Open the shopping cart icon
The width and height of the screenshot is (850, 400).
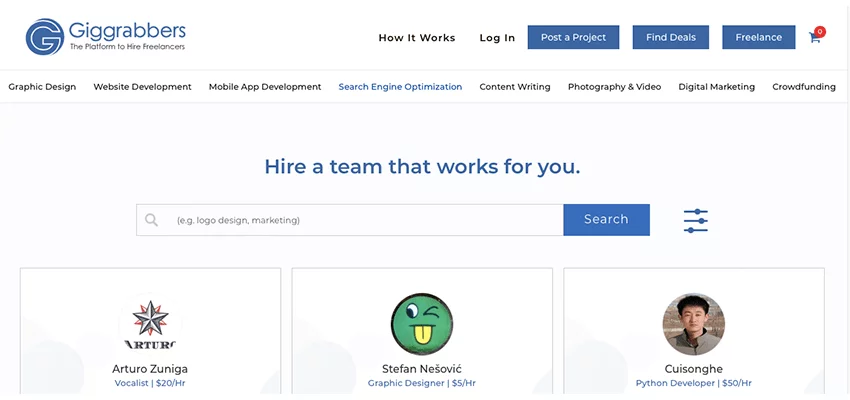coord(815,37)
